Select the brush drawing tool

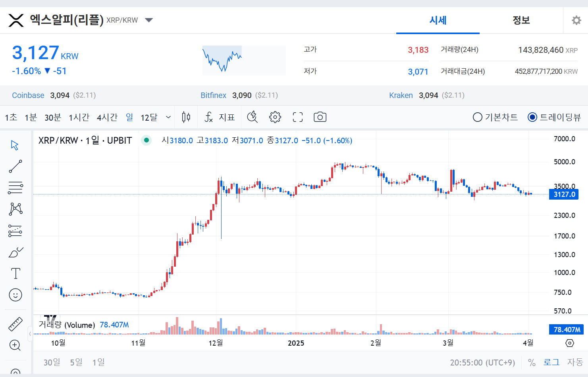15,252
